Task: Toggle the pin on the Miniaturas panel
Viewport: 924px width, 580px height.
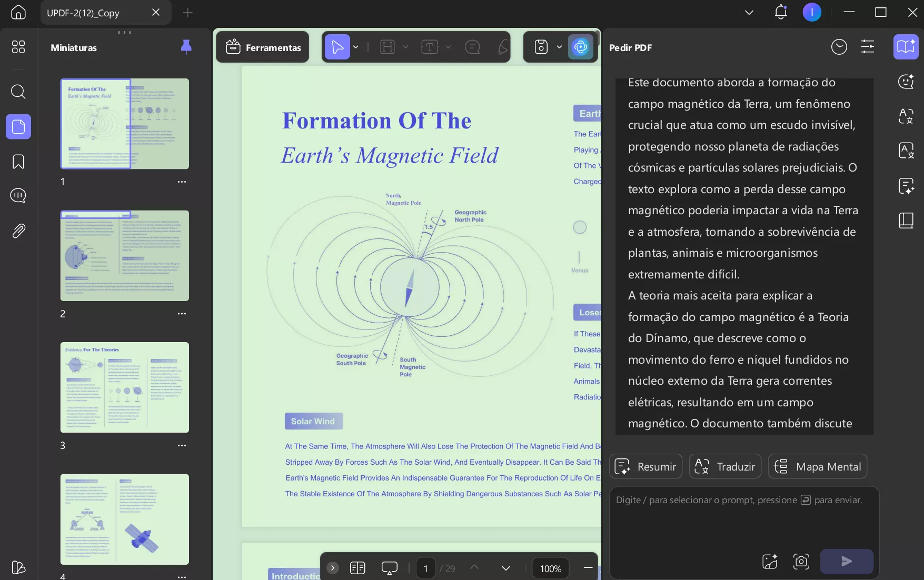Action: [x=186, y=47]
